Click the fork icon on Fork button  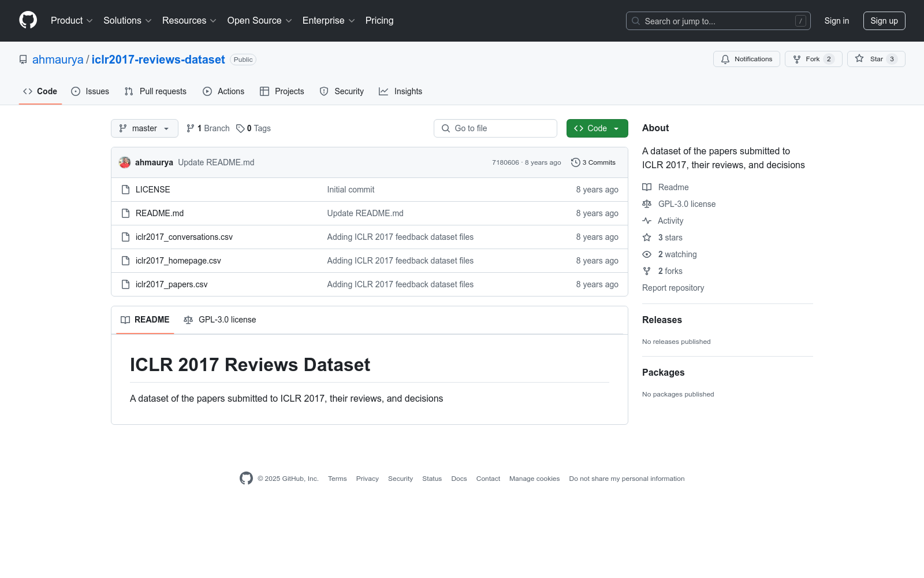pyautogui.click(x=797, y=59)
